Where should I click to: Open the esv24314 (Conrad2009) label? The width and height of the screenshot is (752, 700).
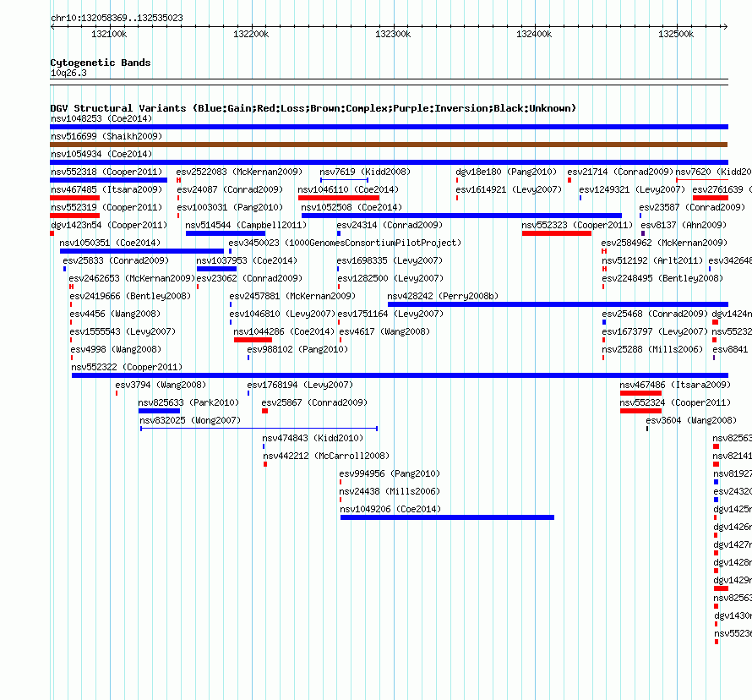pos(390,225)
